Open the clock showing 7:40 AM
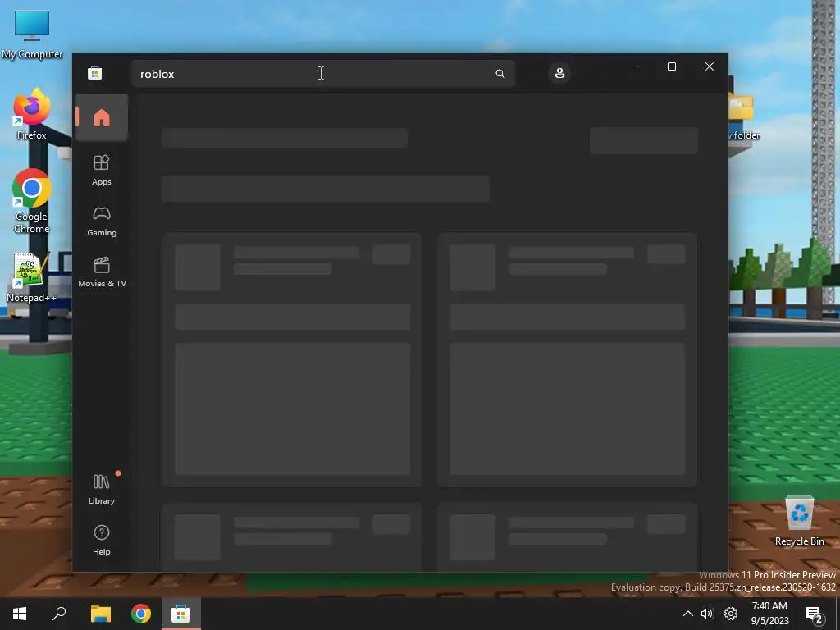The image size is (840, 630). tap(769, 614)
